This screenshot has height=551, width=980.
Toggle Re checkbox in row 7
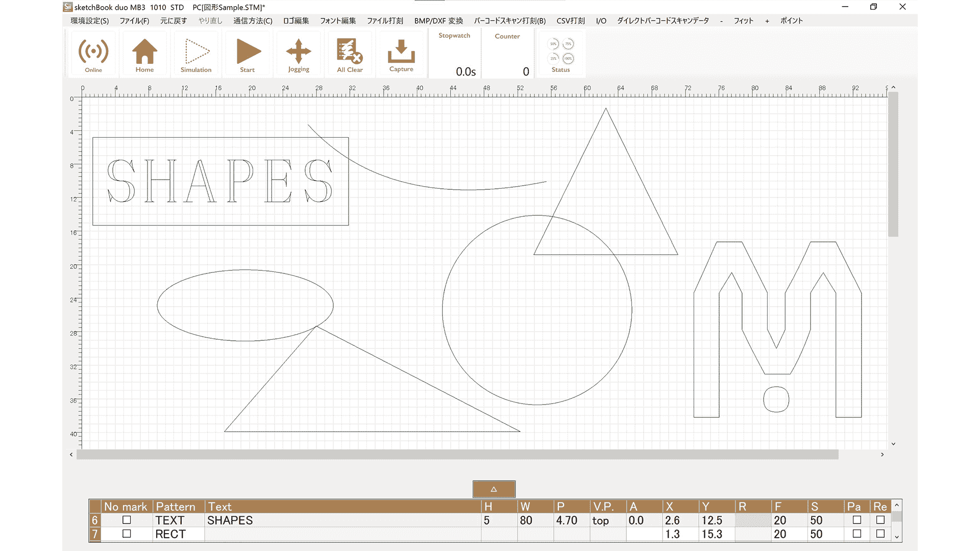880,534
